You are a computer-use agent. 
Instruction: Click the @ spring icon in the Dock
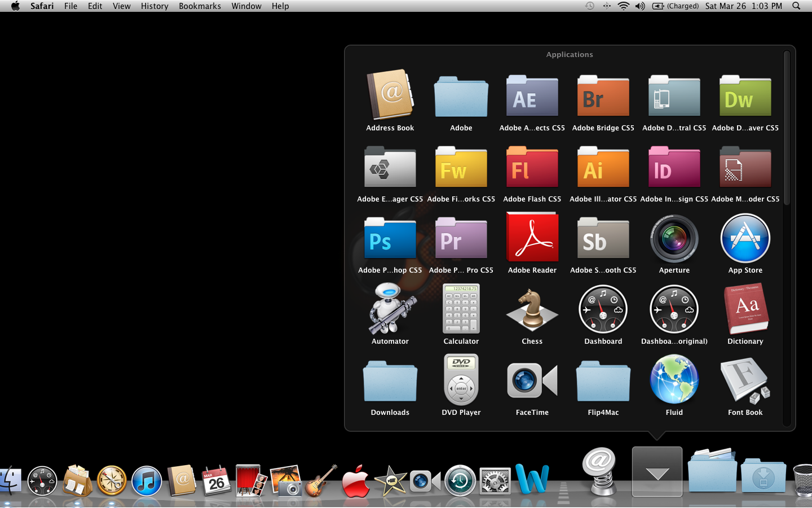pyautogui.click(x=599, y=472)
